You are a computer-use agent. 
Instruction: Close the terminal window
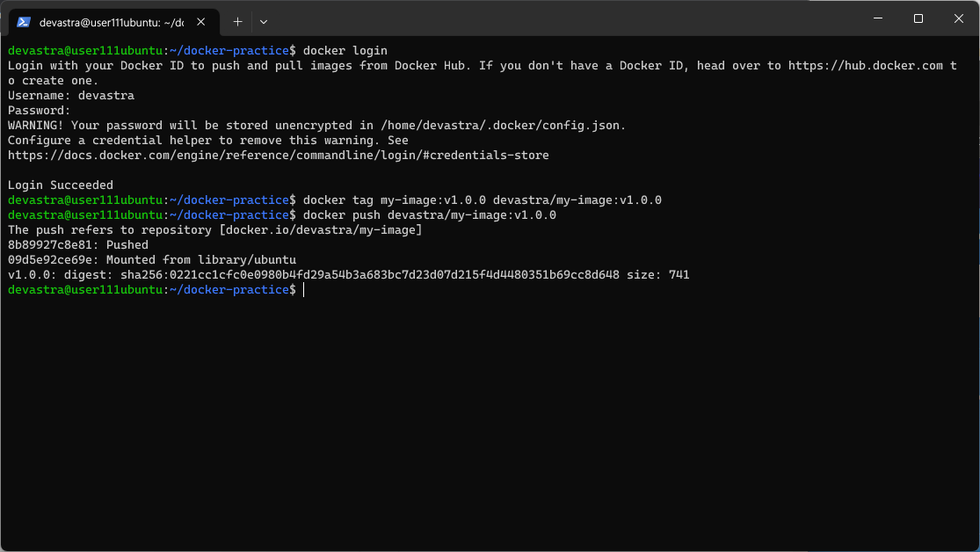[x=959, y=18]
